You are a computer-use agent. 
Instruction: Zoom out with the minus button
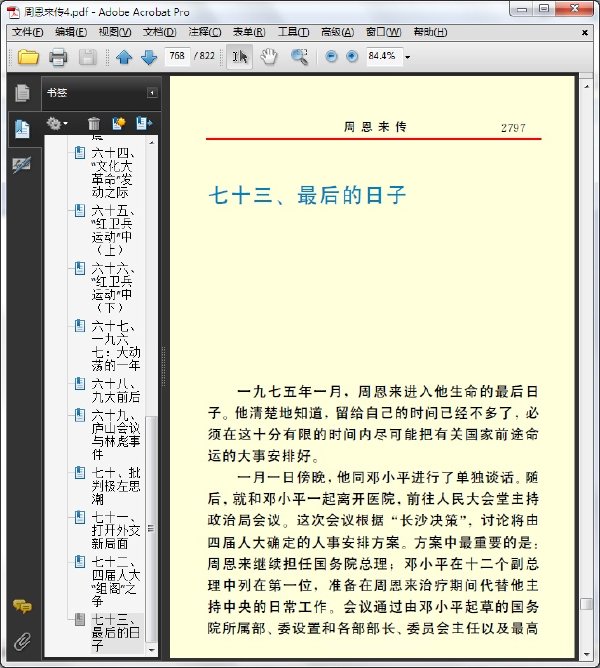coord(331,56)
